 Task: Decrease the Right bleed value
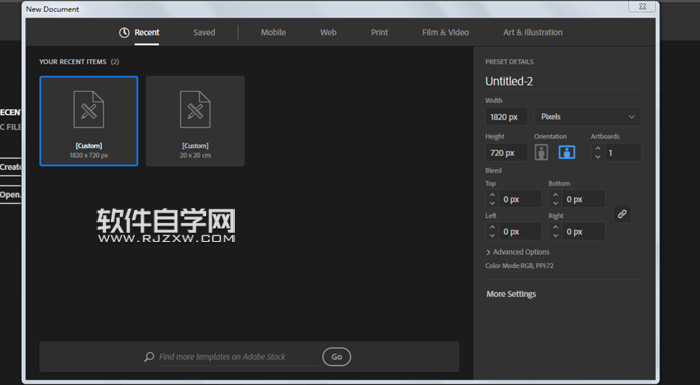[555, 235]
